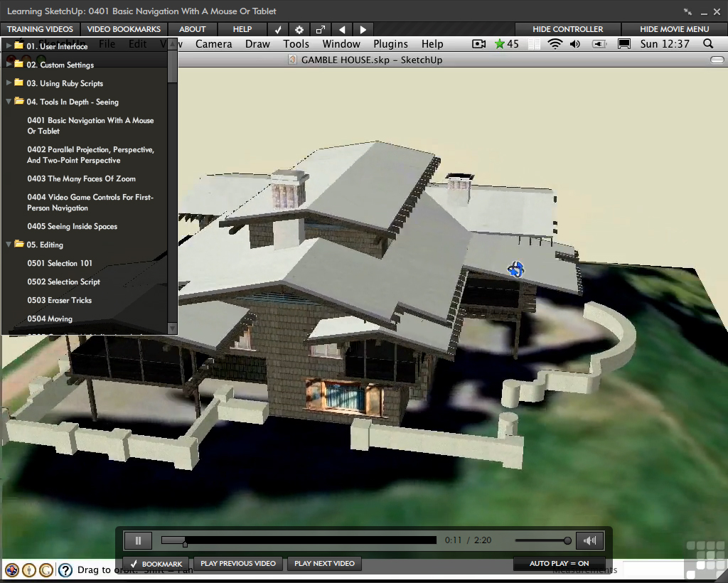This screenshot has height=583, width=728.
Task: Click the copyright 'C' status icon
Action: 46,570
